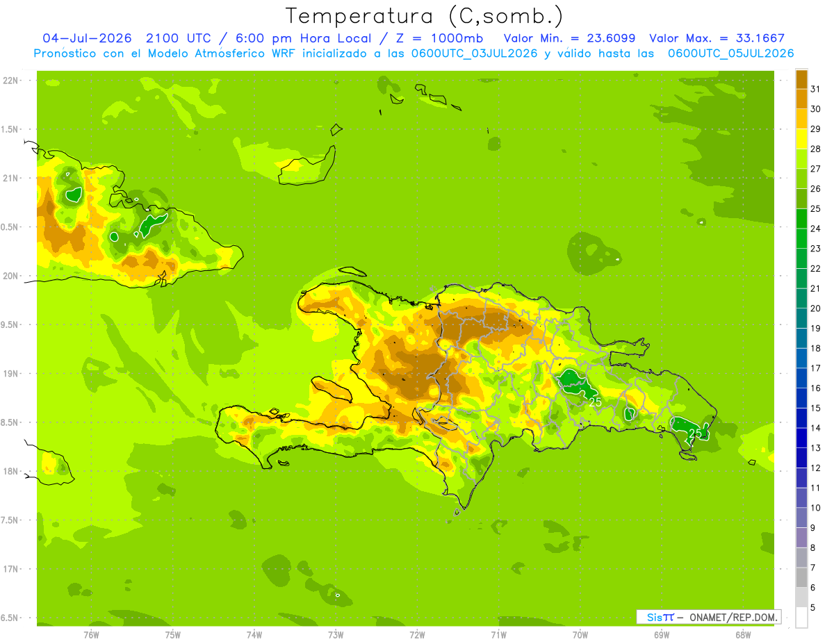
Task: Click the valid-until stamp "0600UTC_05JUL2026"
Action: pyautogui.click(x=730, y=53)
